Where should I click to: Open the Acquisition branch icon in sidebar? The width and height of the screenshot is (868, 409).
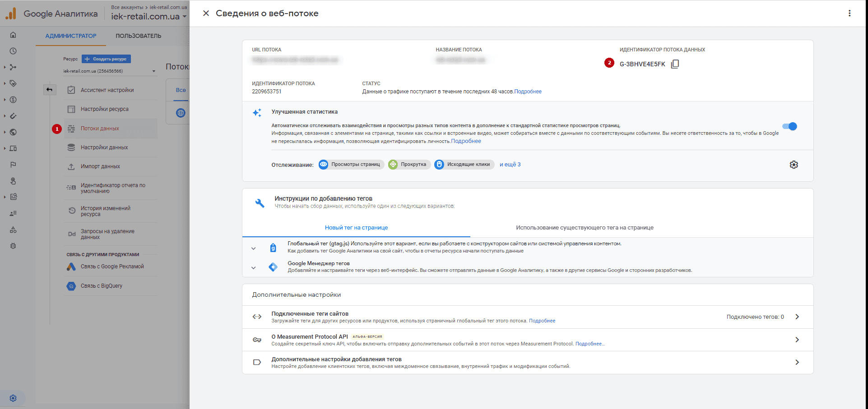pyautogui.click(x=13, y=67)
